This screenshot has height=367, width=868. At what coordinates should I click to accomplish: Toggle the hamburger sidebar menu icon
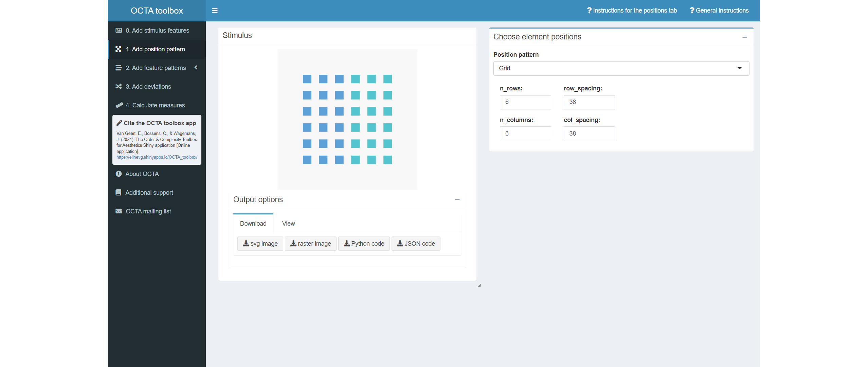[x=215, y=11]
